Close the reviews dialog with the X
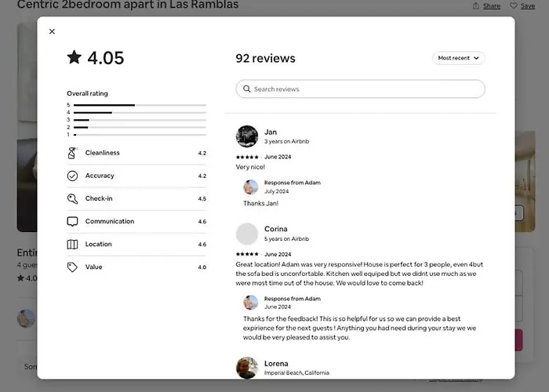Viewport: 549px width, 392px height. pyautogui.click(x=53, y=31)
